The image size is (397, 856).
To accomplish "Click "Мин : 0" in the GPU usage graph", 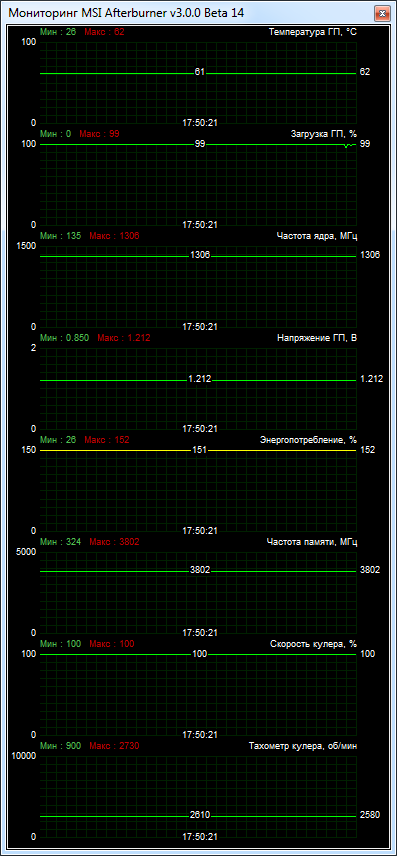I will (x=55, y=133).
